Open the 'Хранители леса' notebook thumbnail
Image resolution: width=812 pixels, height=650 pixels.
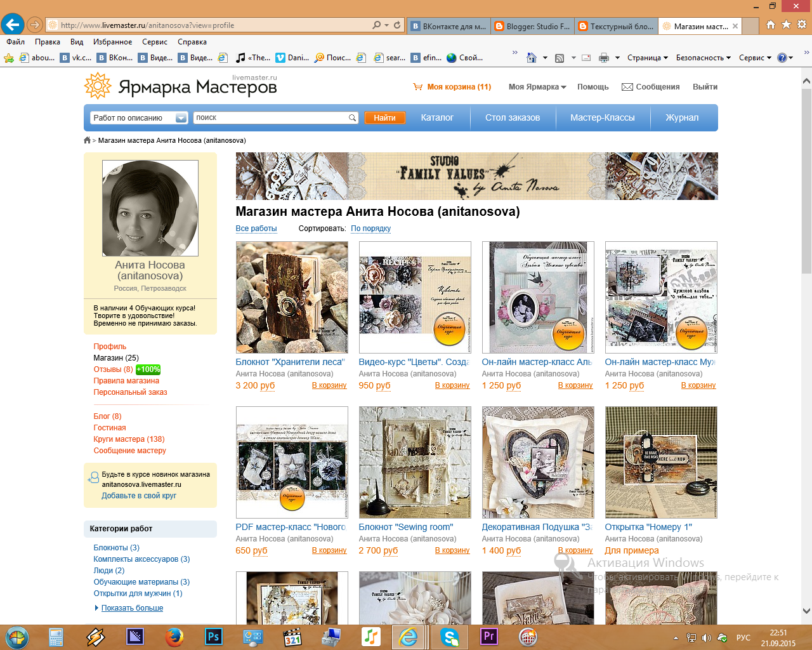tap(292, 297)
